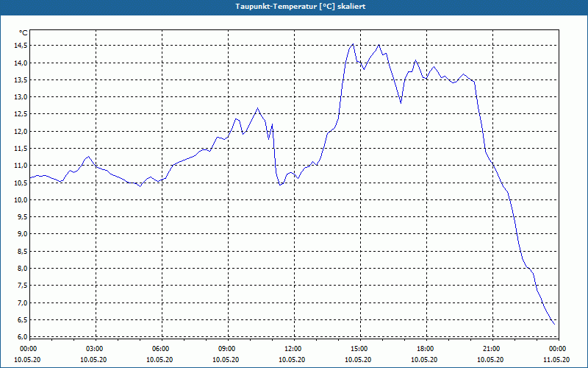Screen dimensions: 588x368
Task: Click the '03:00' time label
Action: tap(95, 349)
